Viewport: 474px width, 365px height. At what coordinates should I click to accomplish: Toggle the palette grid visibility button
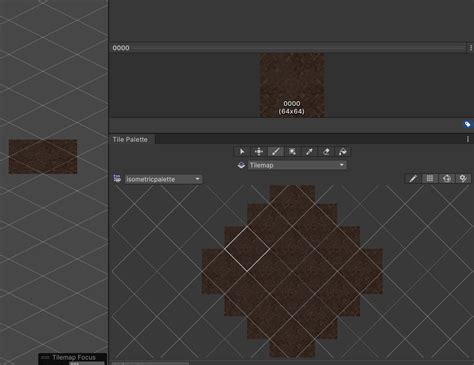[x=430, y=179]
